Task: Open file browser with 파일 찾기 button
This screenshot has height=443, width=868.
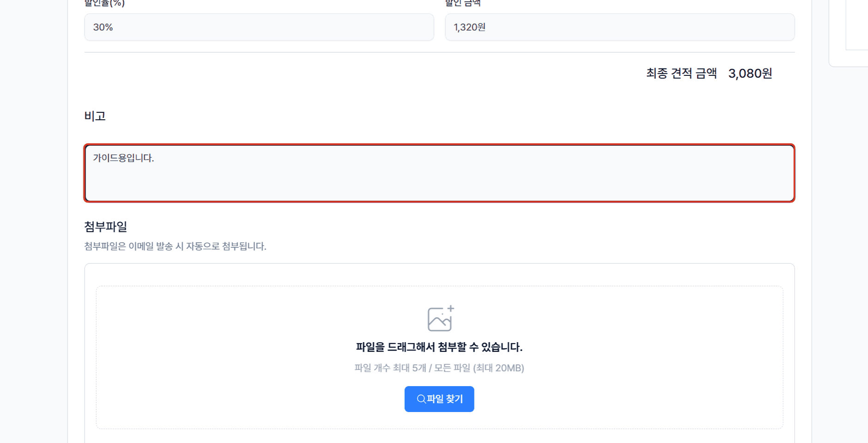Action: click(x=439, y=399)
